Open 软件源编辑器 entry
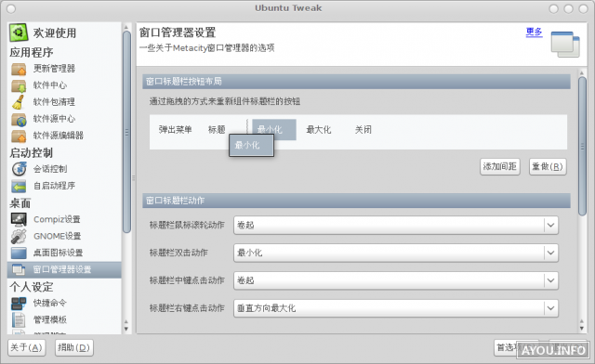Screen dimensions: 595x364 (59, 136)
